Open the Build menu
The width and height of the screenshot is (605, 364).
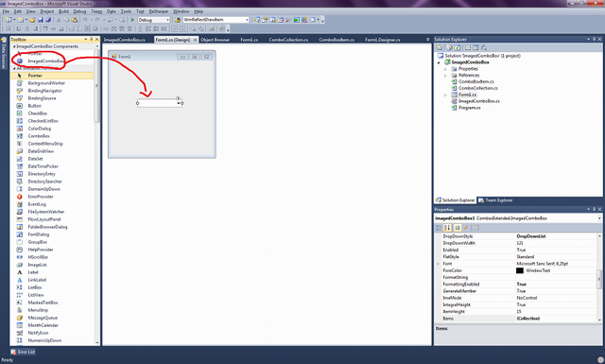pyautogui.click(x=63, y=11)
